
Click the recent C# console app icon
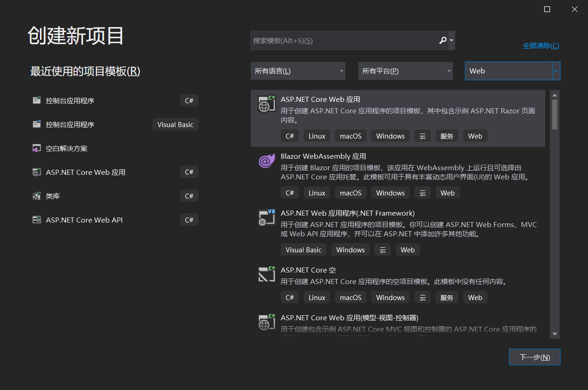[x=37, y=100]
